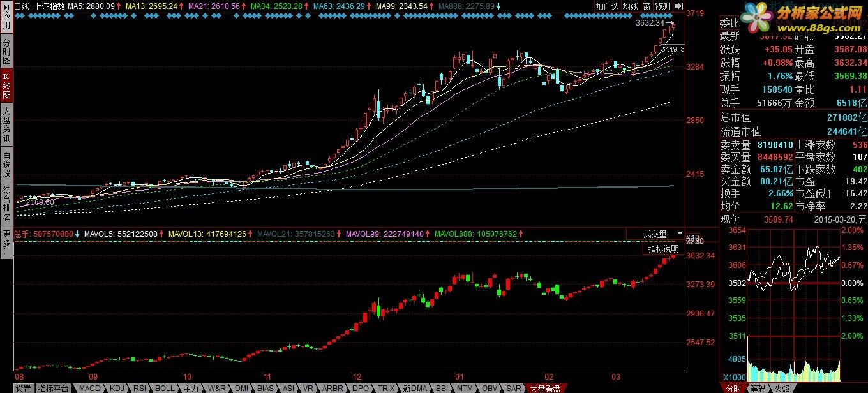Click the jump-to-end arrow icon

(x=678, y=6)
